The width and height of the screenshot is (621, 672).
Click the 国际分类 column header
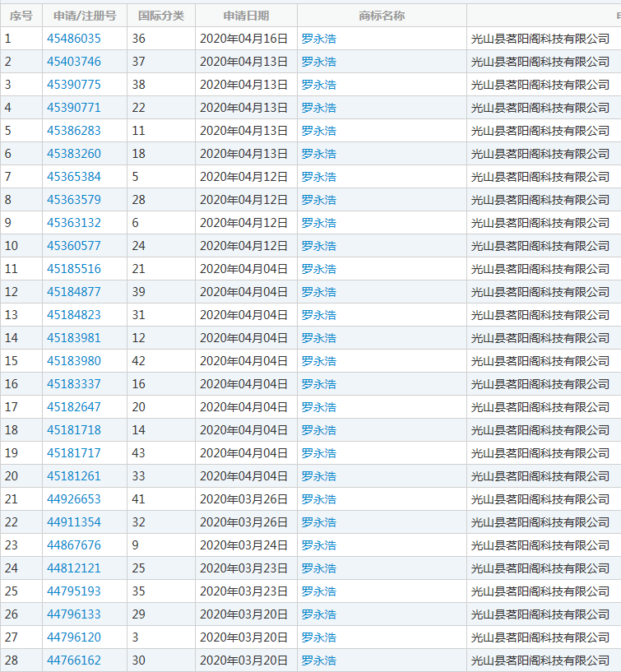point(161,16)
